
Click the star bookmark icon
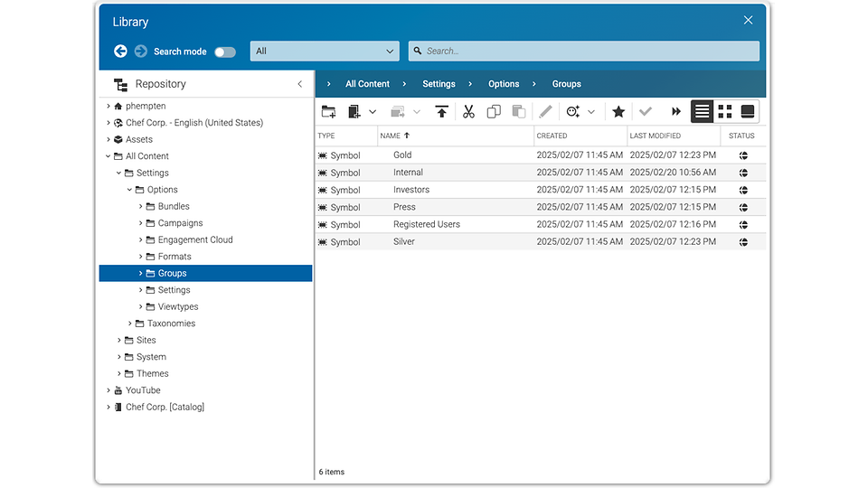[618, 112]
